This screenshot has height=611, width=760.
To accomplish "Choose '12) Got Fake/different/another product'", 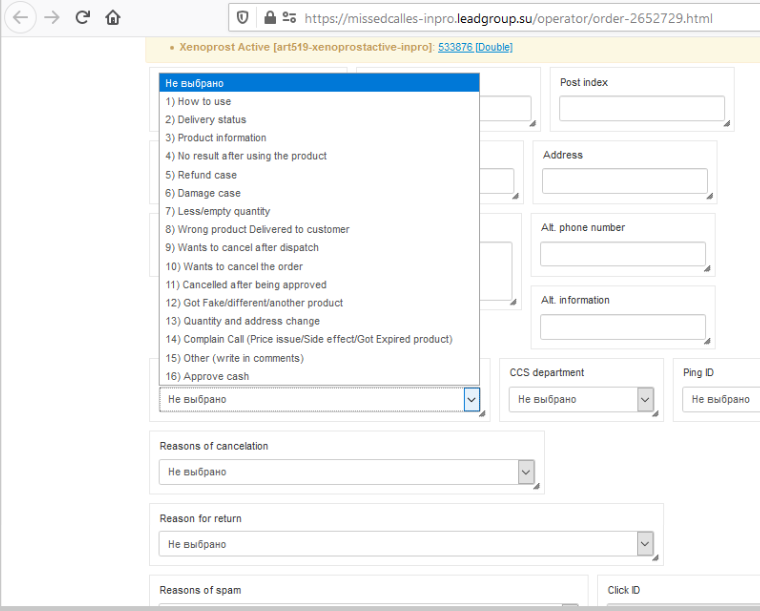I will point(319,303).
